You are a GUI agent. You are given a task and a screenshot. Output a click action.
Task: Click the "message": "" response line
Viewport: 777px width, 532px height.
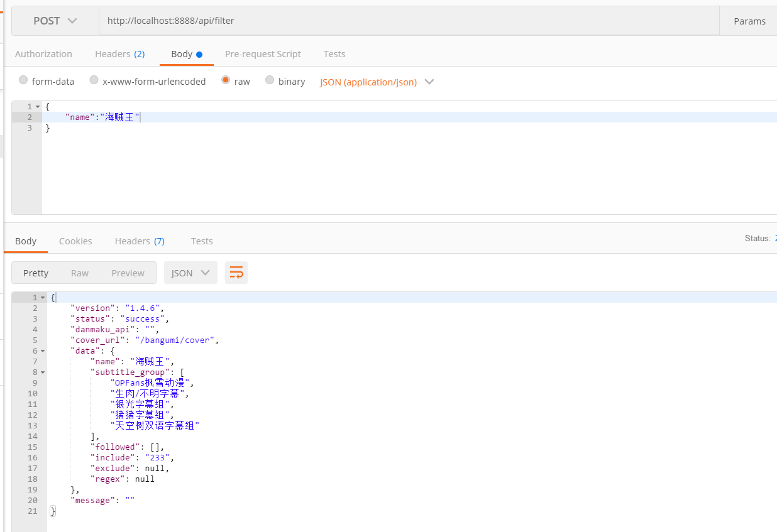click(103, 500)
